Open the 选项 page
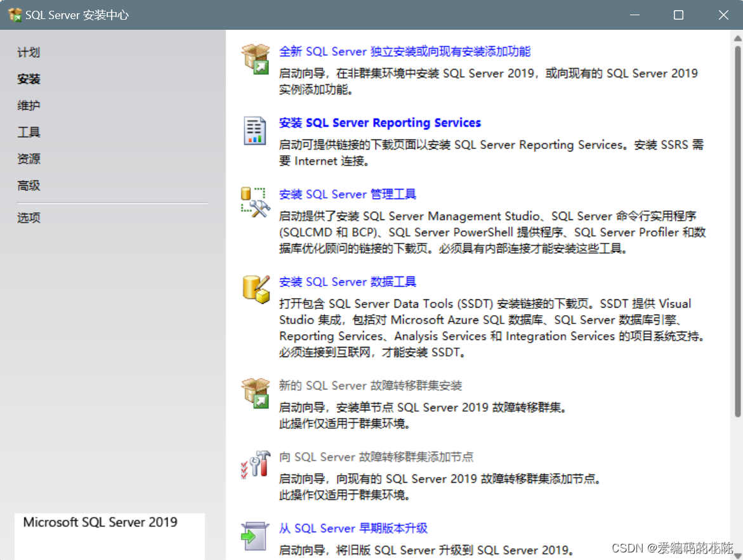 [29, 218]
